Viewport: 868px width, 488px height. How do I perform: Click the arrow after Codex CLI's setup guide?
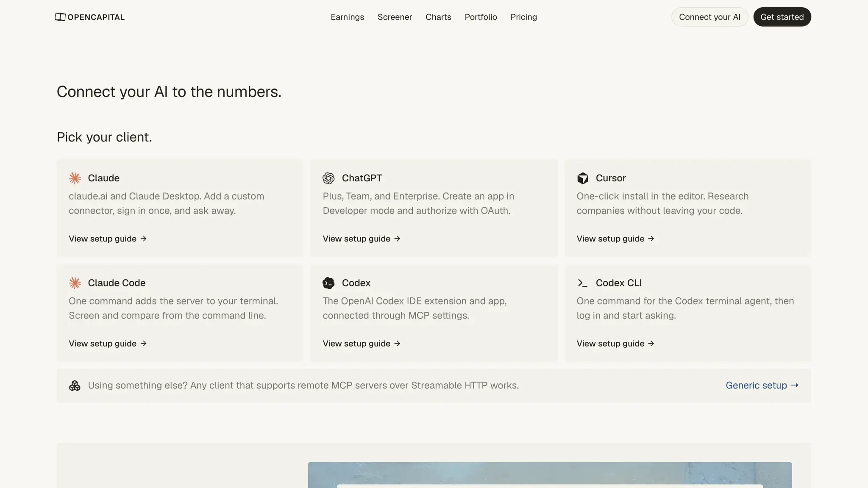point(651,344)
